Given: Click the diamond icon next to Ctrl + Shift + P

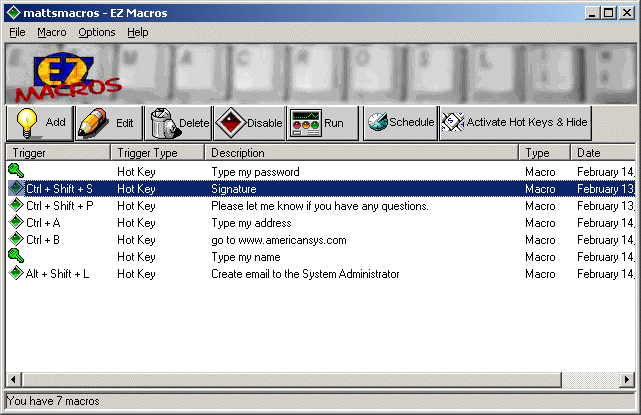Looking at the screenshot, I should pyautogui.click(x=16, y=205).
